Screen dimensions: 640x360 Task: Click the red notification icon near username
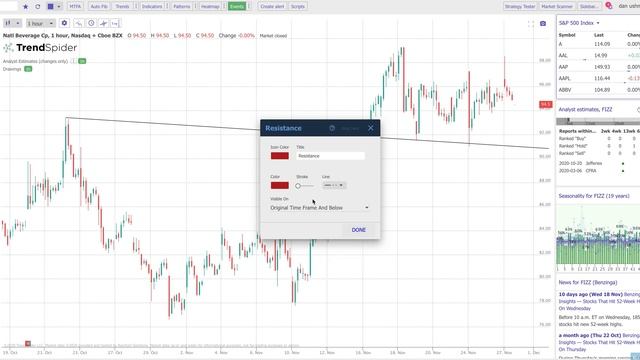click(x=609, y=6)
